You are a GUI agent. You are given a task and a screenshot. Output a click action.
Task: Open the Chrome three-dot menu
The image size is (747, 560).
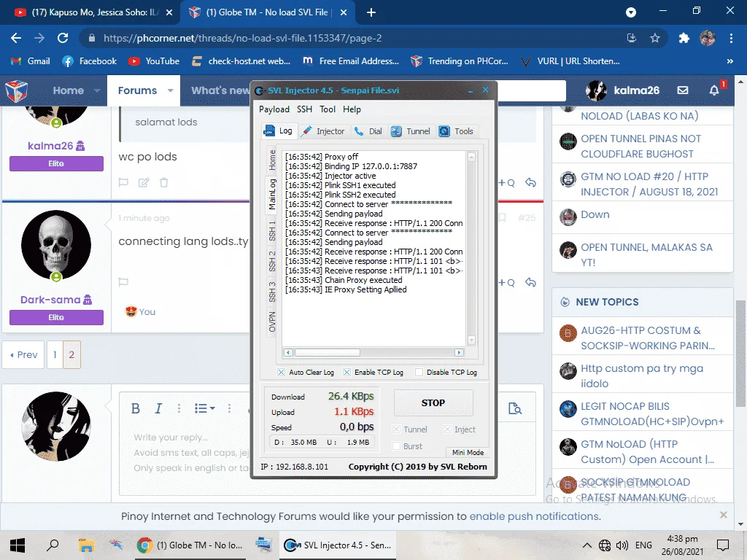(731, 38)
